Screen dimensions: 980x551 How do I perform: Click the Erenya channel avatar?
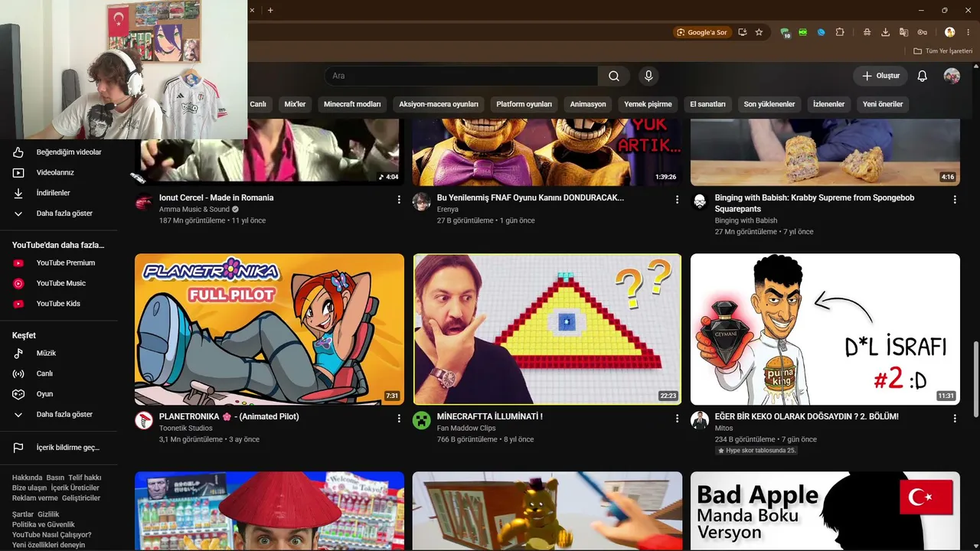pos(422,202)
